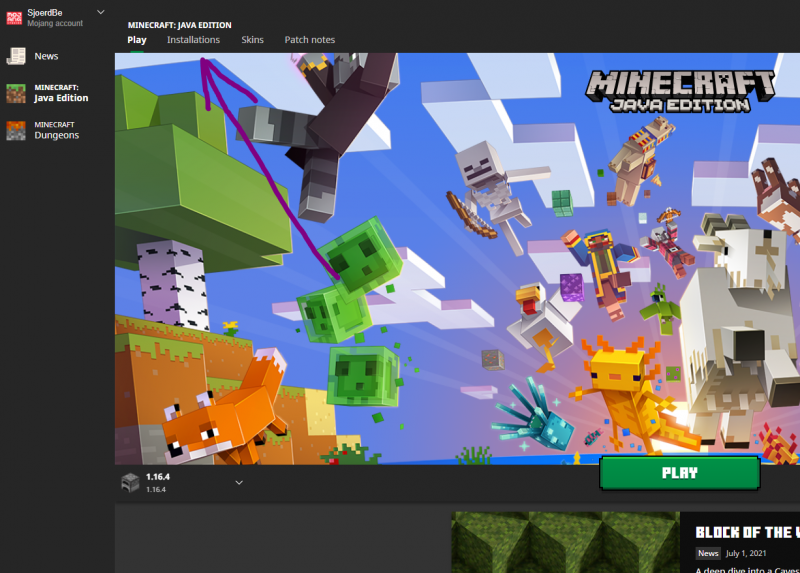The image size is (800, 573).
Task: Select the Minecraft Dungeons label in sidebar
Action: 56,130
